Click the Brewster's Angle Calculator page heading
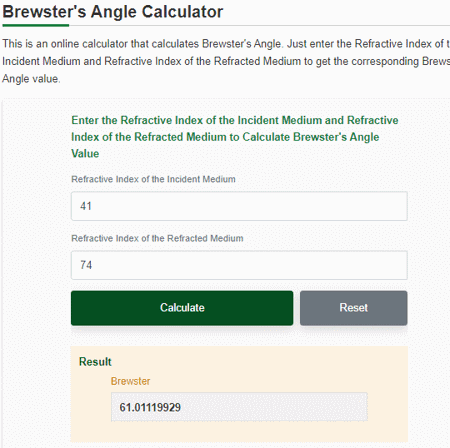Screen dimensions: 450x448 click(113, 12)
